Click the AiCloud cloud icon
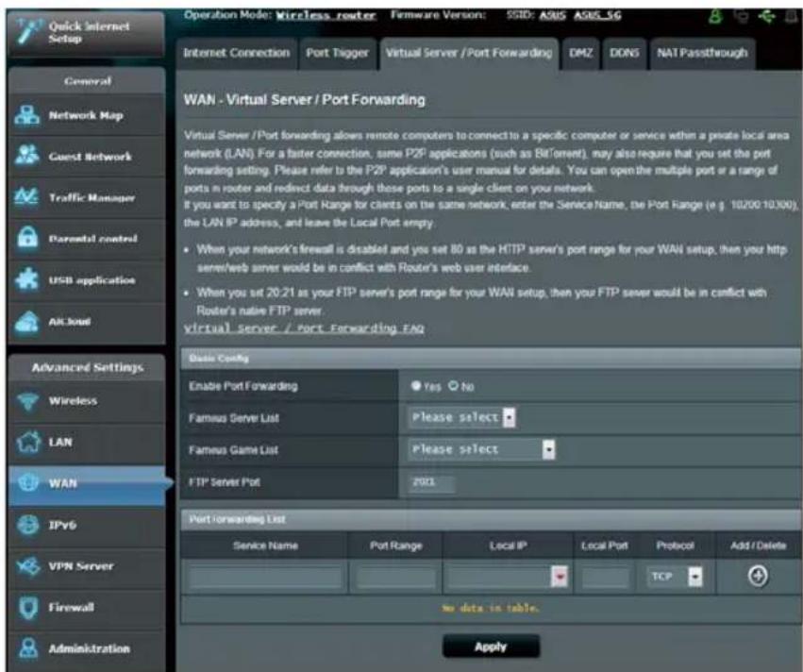The width and height of the screenshot is (803, 672). click(26, 321)
